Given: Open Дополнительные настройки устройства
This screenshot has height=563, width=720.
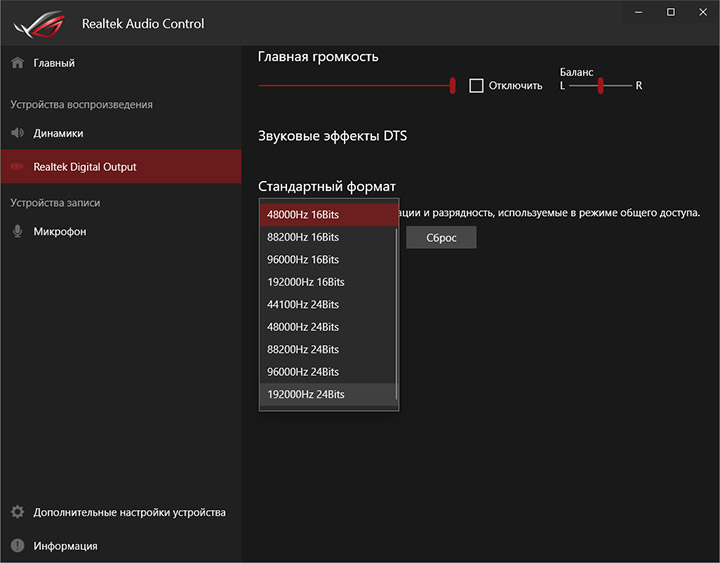Looking at the screenshot, I should coord(129,512).
